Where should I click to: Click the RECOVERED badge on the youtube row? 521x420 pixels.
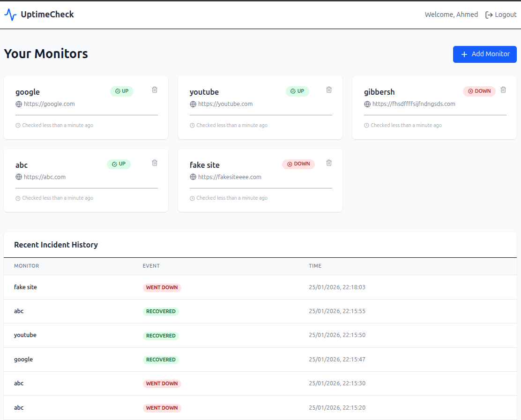coord(161,335)
